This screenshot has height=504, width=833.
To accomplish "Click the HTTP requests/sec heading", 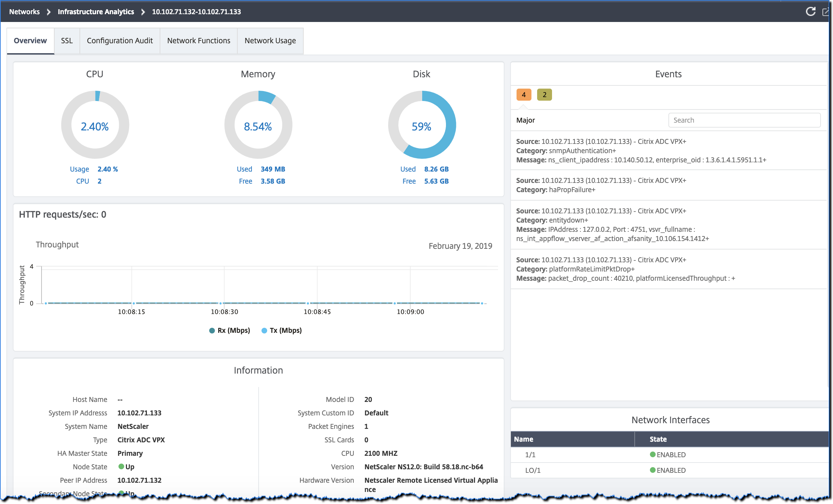I will pyautogui.click(x=62, y=214).
